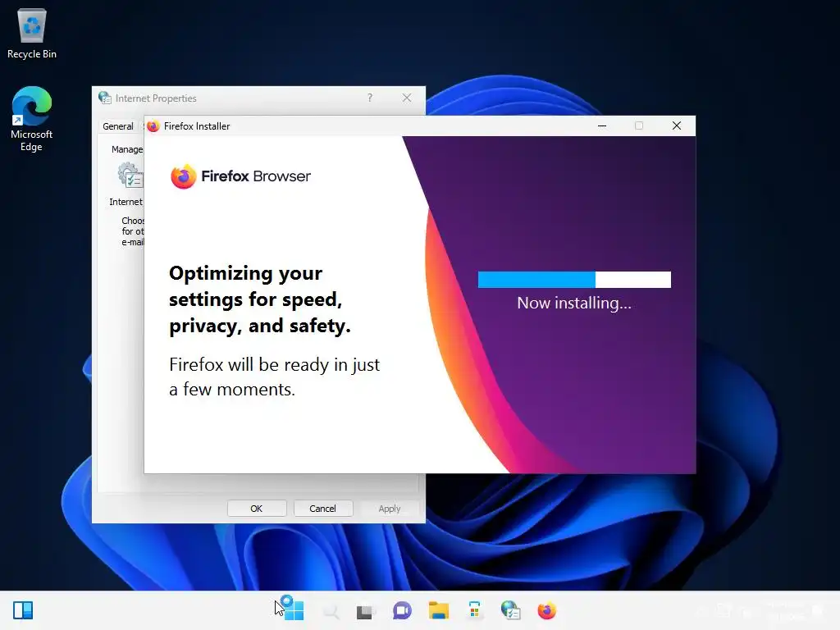Click 'Firefox will be ready' message text
The image size is (840, 630).
pos(274,377)
